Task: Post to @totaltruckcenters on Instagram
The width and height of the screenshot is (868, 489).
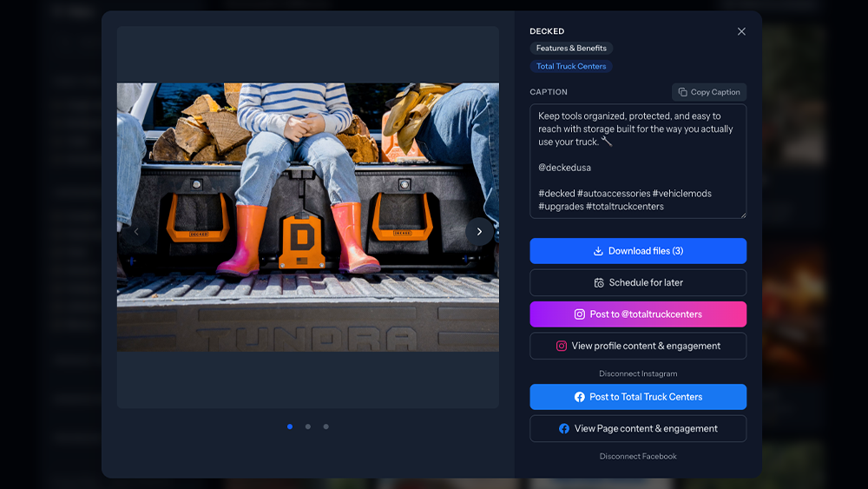Action: 638,314
